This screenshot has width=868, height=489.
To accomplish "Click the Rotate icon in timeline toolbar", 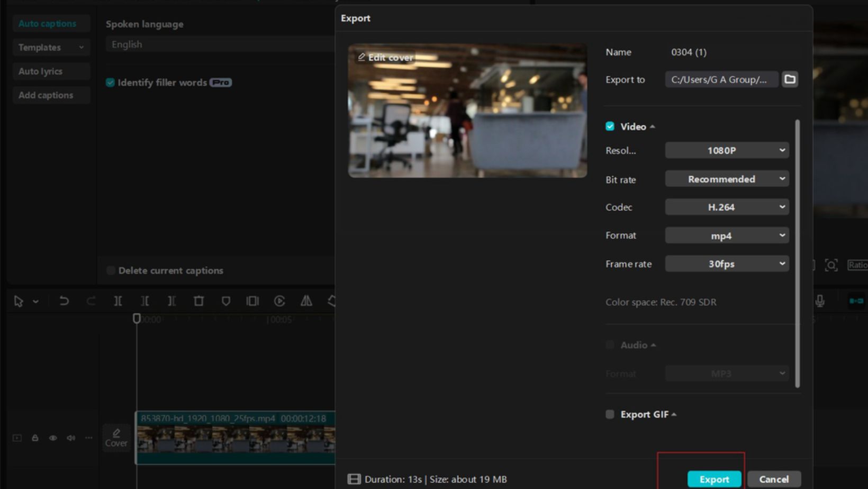I will [332, 301].
